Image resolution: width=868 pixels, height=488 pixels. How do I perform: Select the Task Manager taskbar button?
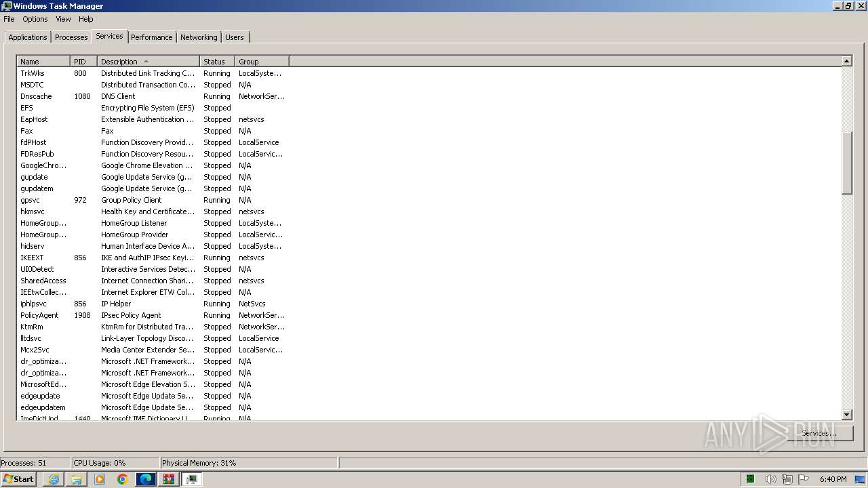[192, 479]
